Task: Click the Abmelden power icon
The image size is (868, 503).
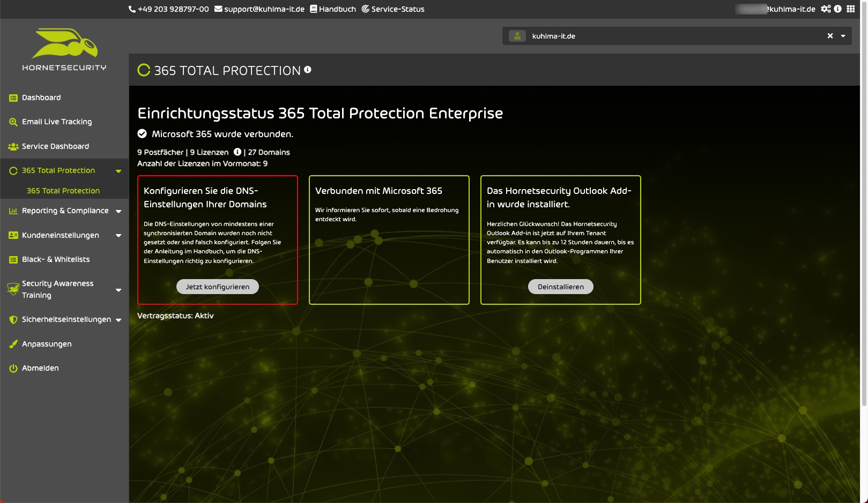Action: pos(13,369)
